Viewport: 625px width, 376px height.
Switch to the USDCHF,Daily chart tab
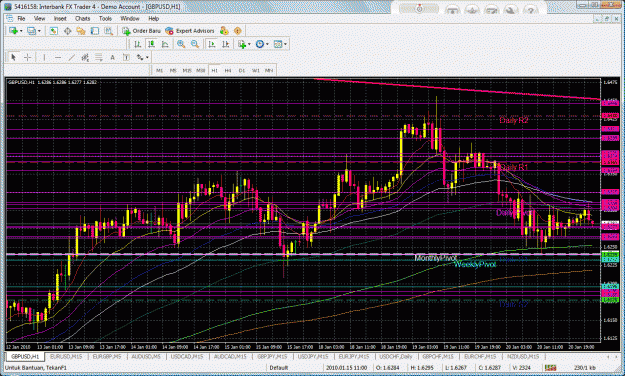[x=396, y=356]
